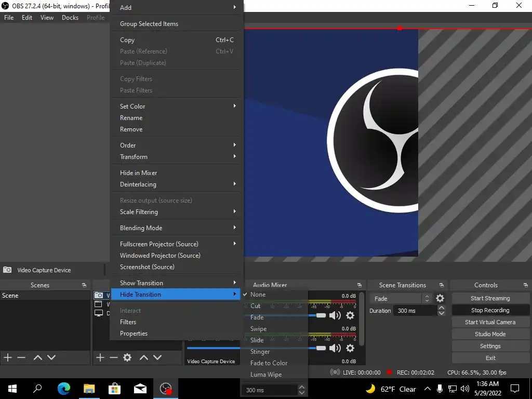Viewport: 532px width, 399px height.
Task: Select Fade to Color hide transition
Action: tap(274, 363)
